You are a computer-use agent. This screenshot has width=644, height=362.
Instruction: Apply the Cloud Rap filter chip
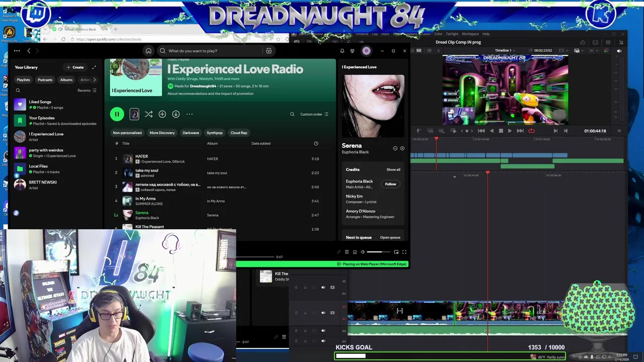(238, 133)
